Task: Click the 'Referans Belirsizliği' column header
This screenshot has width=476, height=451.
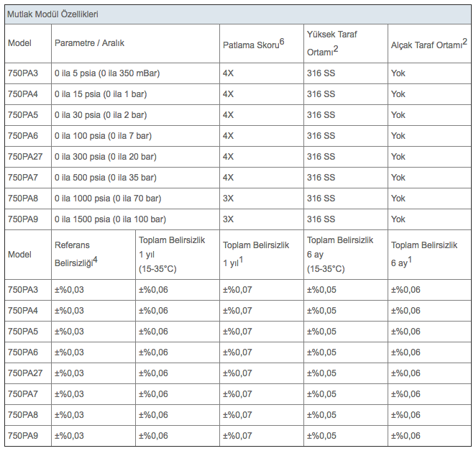Action: coord(76,254)
